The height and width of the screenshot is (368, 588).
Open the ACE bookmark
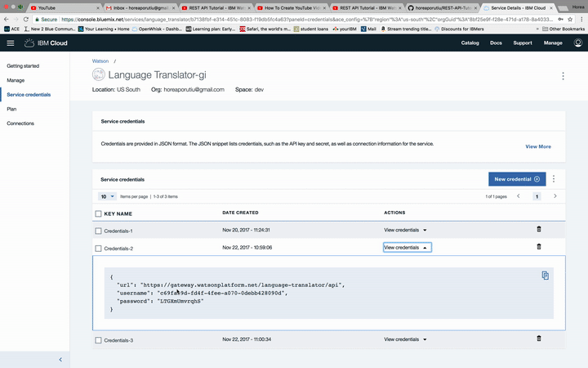[x=11, y=29]
